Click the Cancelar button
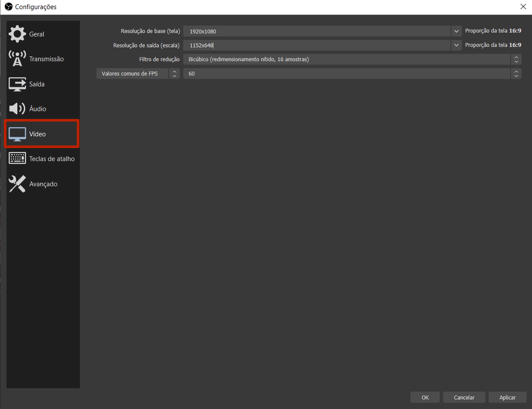 tap(464, 397)
